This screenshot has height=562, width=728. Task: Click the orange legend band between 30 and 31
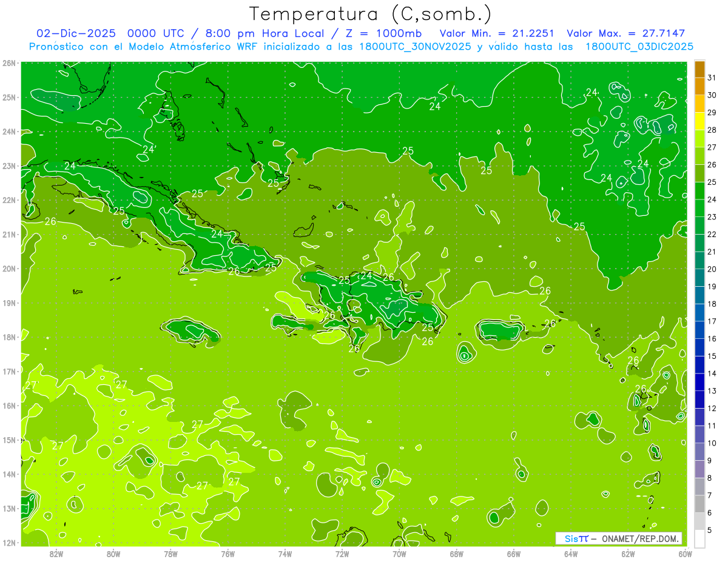tap(699, 87)
